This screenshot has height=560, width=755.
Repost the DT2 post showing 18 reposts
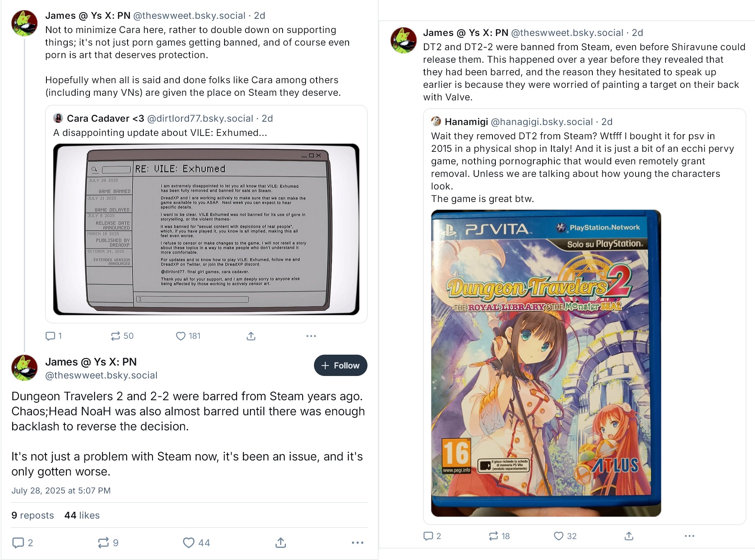[x=499, y=536]
